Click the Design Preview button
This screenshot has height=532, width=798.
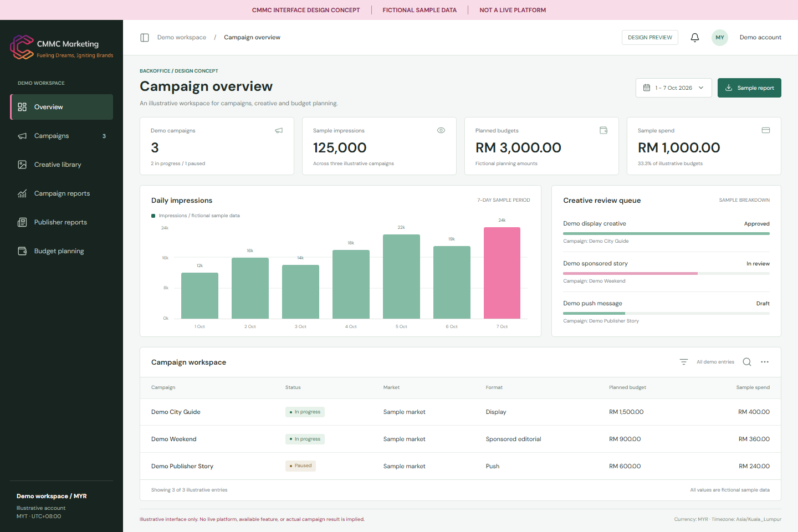pyautogui.click(x=650, y=38)
